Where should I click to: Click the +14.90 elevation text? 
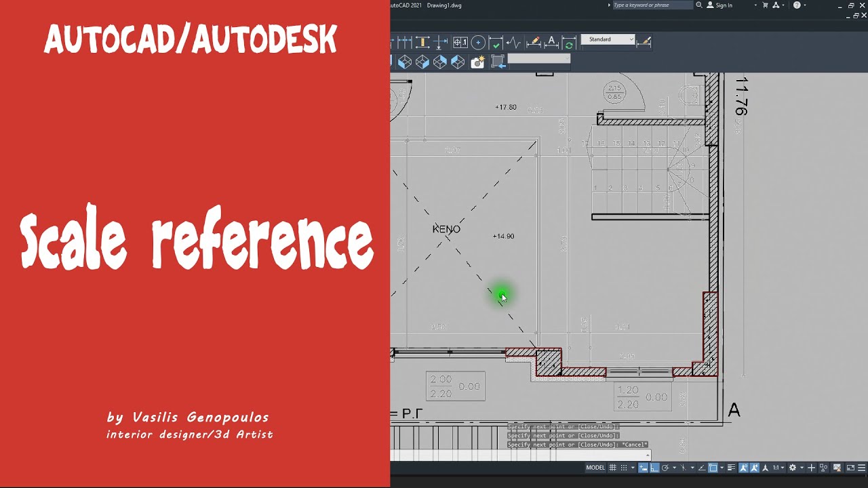coord(503,236)
